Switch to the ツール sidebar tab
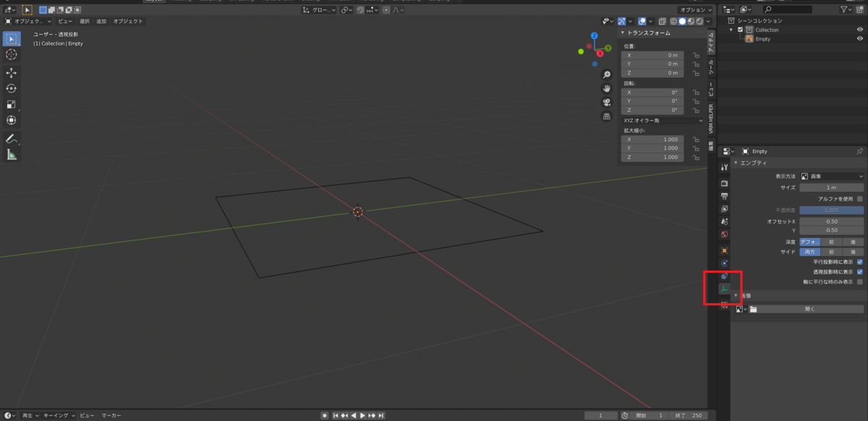Screen dimensions: 868x421 (x=711, y=68)
